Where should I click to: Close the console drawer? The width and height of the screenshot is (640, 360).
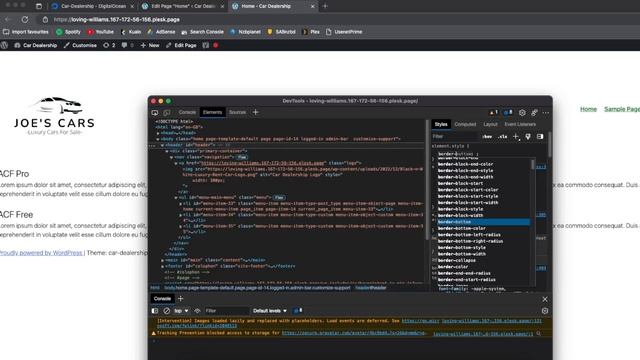pyautogui.click(x=545, y=299)
